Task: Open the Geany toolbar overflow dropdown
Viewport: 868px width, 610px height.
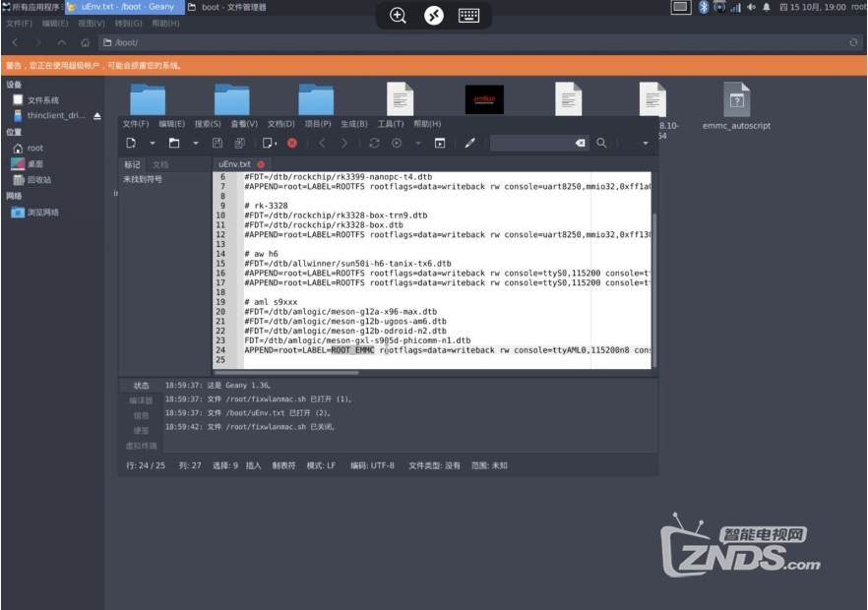Action: pyautogui.click(x=645, y=144)
